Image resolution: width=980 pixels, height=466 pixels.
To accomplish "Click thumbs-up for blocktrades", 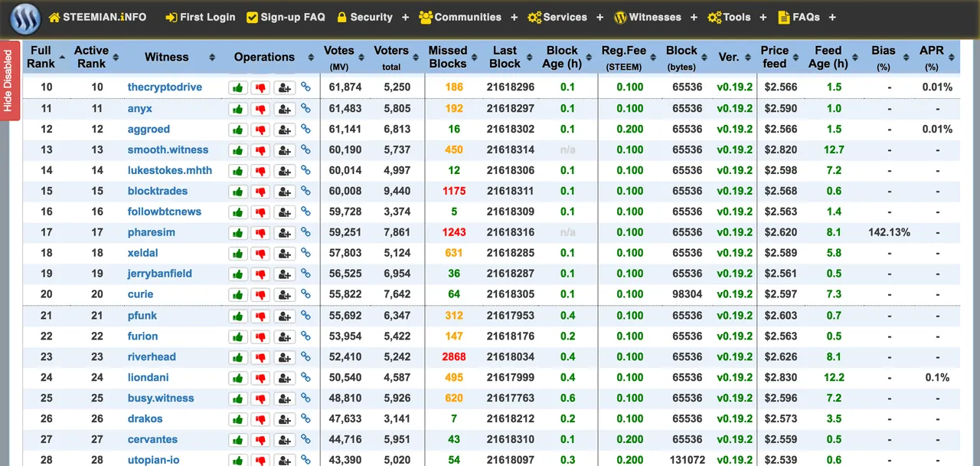I will (238, 192).
